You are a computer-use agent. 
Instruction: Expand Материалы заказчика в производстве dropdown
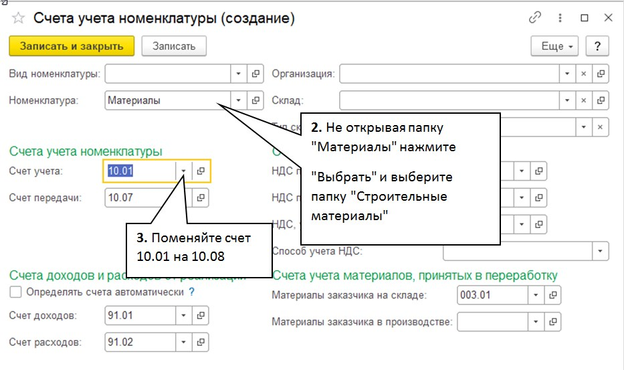point(536,322)
